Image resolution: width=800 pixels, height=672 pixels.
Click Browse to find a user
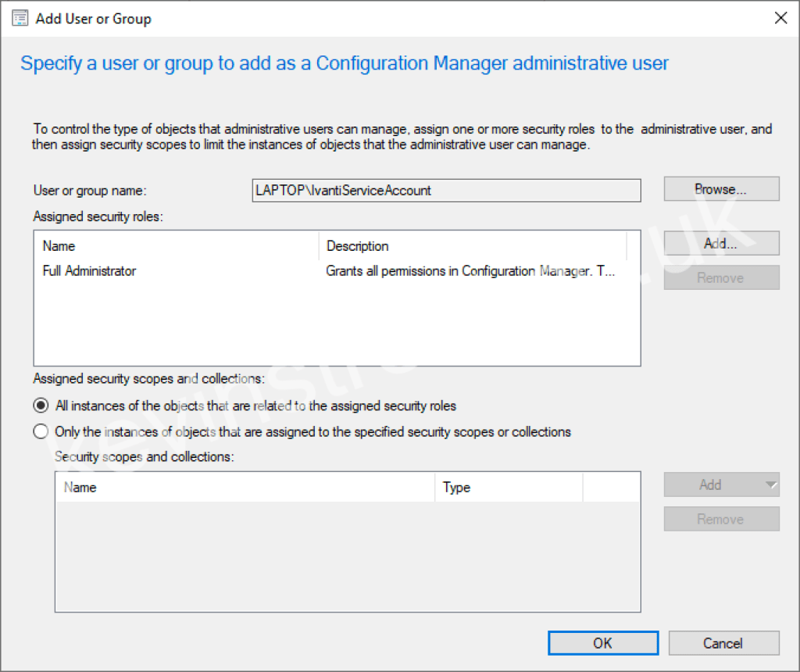click(x=720, y=188)
